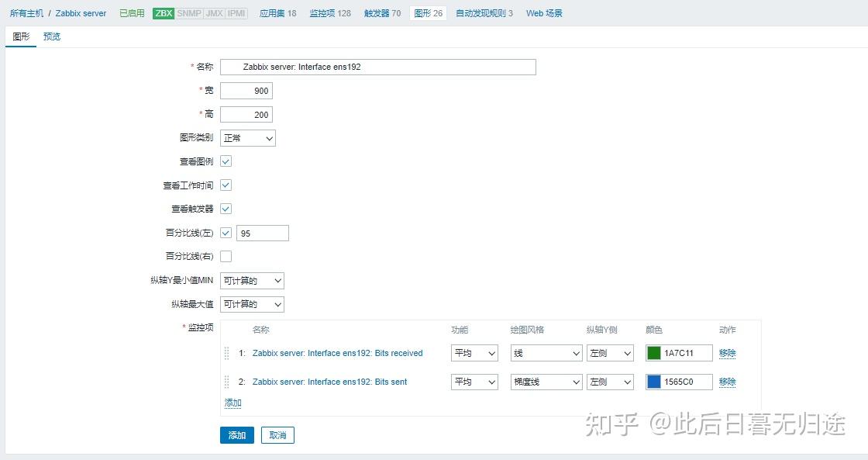Click the green ZBX availability icon

tap(163, 13)
